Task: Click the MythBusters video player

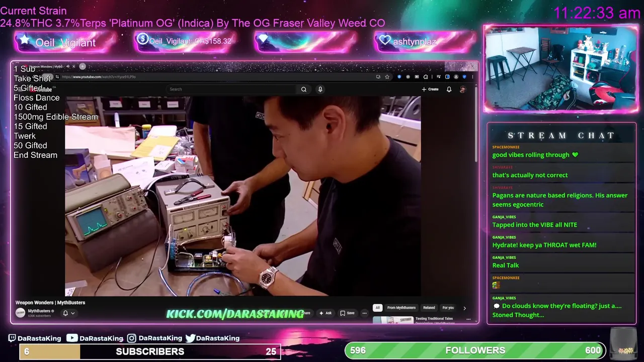Action: coord(243,196)
